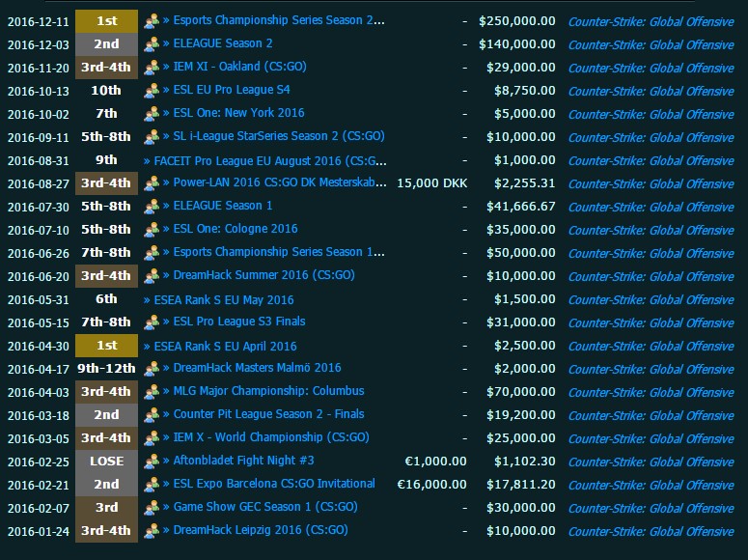This screenshot has height=560, width=748.
Task: Click the 15,000 DKK prize value
Action: click(x=432, y=183)
